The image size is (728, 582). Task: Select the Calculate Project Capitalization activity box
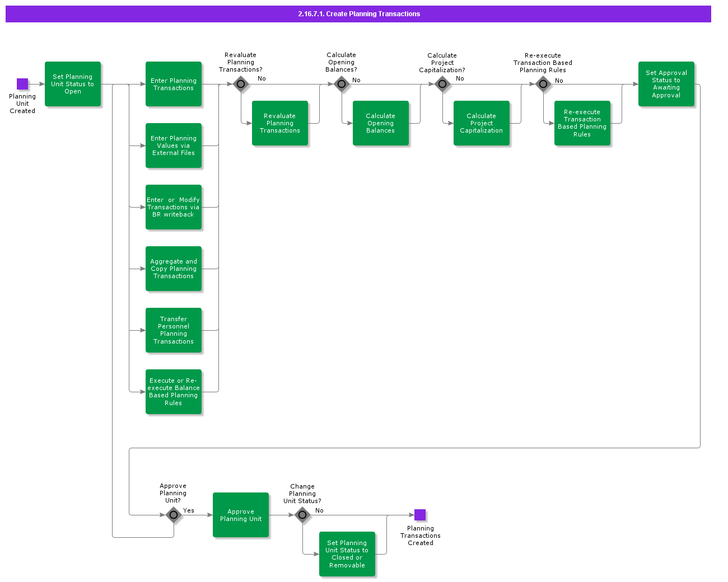coord(481,123)
